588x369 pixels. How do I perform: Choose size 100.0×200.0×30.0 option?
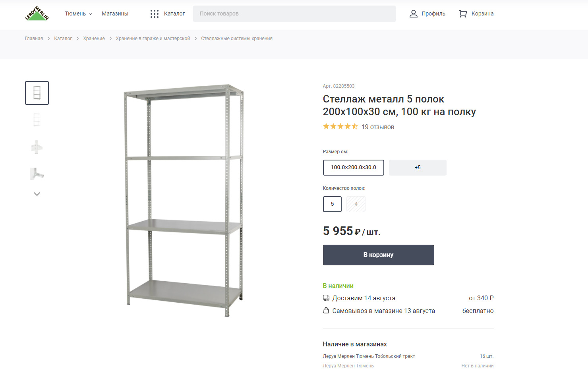click(x=354, y=168)
